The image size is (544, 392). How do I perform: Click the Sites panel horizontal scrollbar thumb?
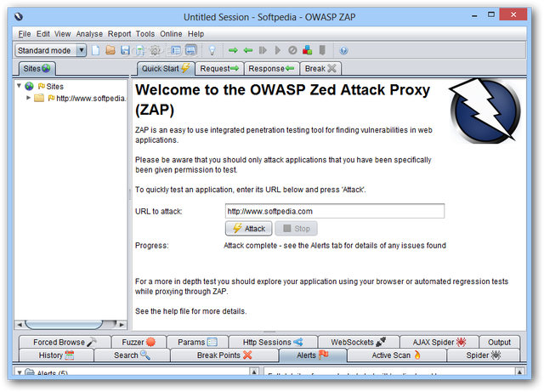[x=65, y=325]
